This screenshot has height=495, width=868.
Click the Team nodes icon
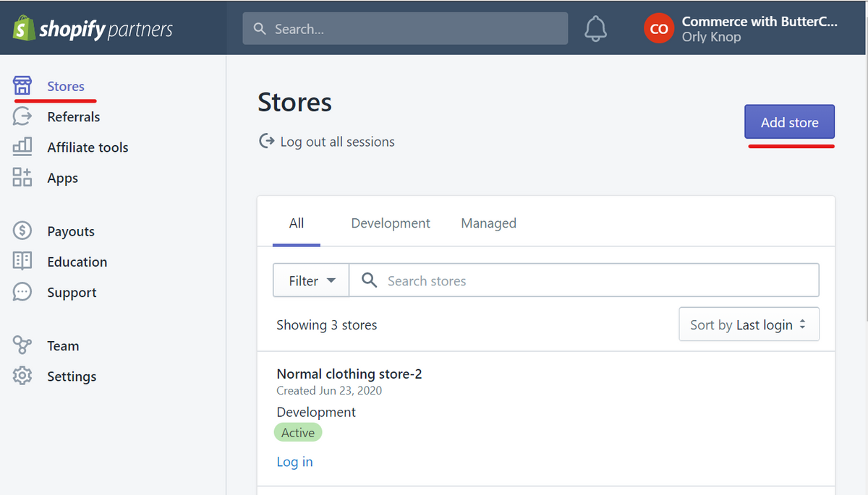pyautogui.click(x=22, y=345)
